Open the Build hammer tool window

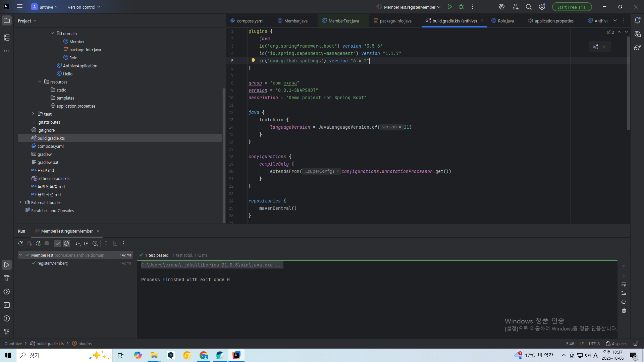(7, 278)
